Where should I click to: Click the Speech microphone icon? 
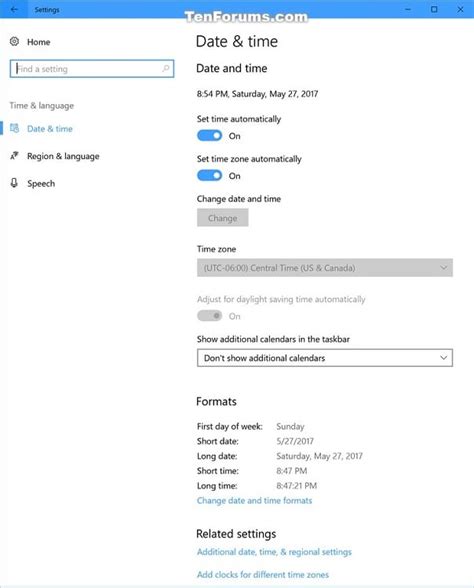[x=14, y=183]
